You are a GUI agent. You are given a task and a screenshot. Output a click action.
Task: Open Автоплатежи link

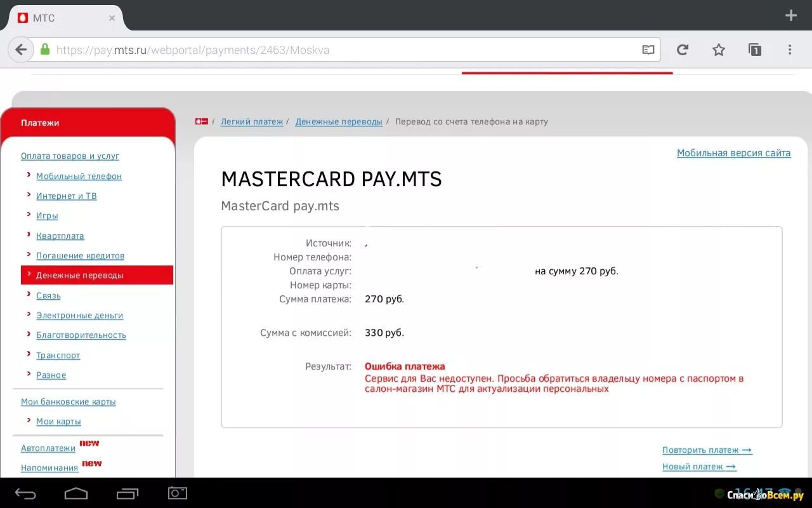point(48,448)
